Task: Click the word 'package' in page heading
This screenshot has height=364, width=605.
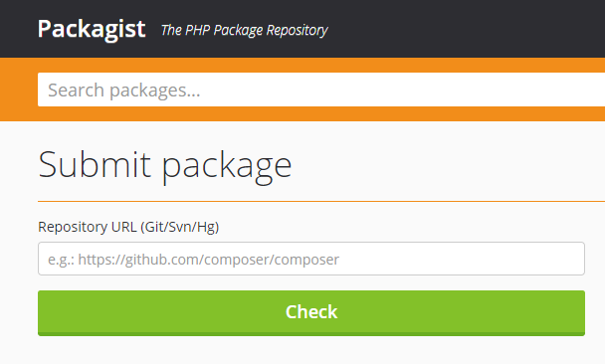Action: pyautogui.click(x=227, y=168)
